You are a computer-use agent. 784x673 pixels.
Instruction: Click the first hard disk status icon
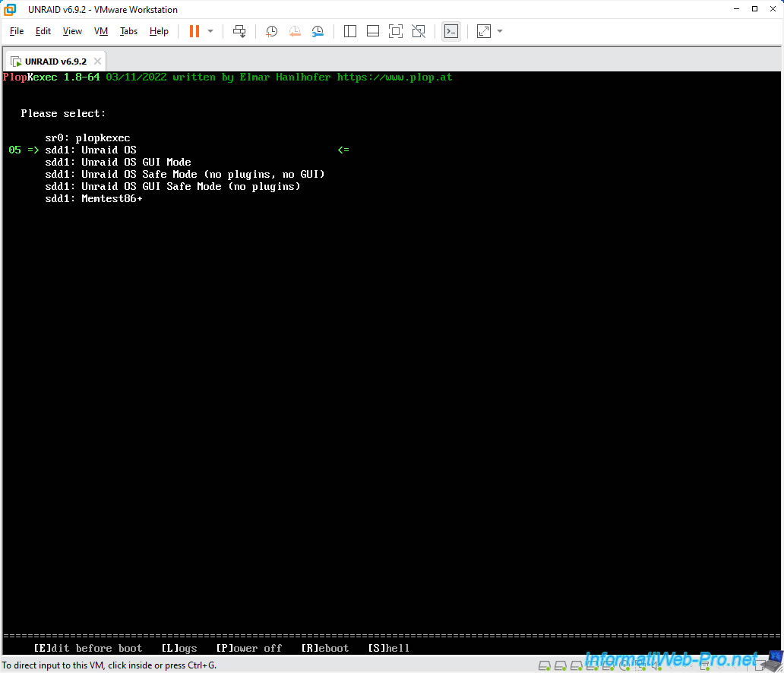point(545,665)
